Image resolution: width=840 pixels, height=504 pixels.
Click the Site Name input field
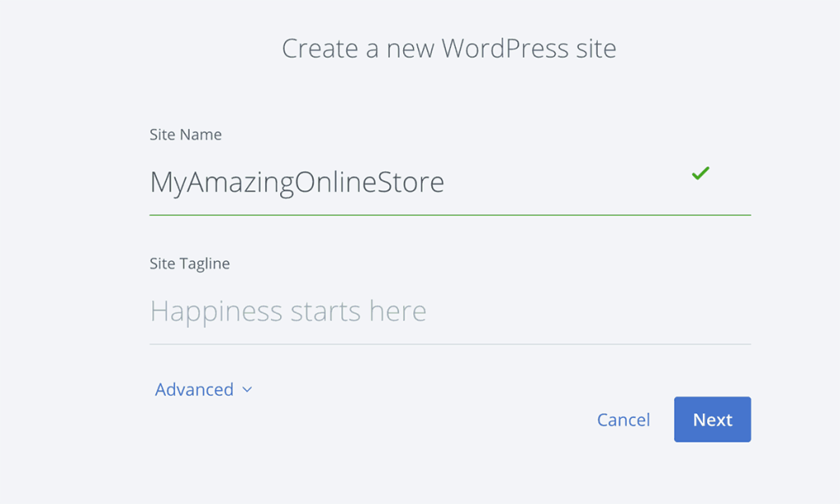click(450, 182)
